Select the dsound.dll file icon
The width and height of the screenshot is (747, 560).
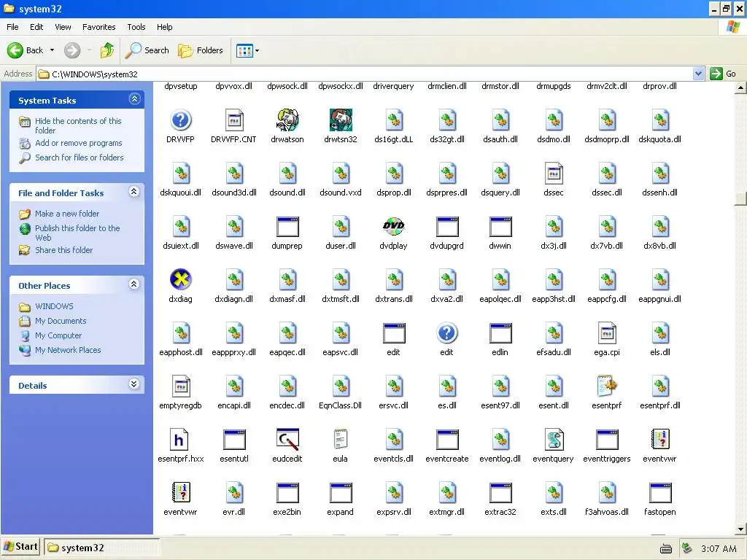287,174
